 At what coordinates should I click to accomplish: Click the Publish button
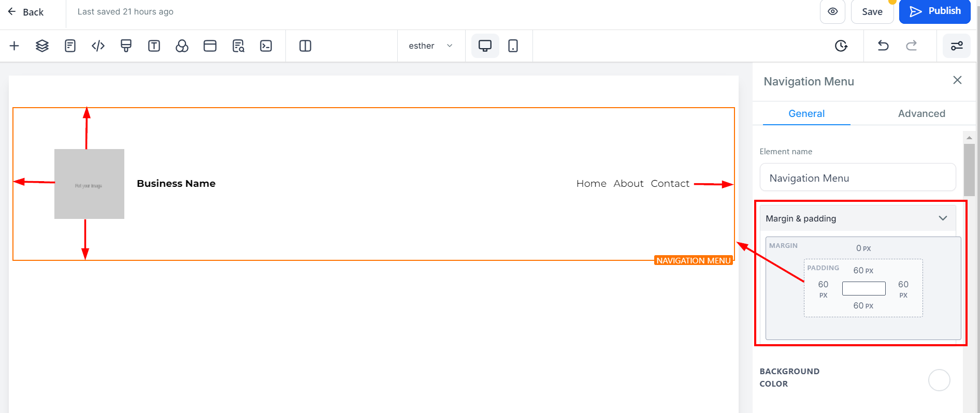(935, 11)
